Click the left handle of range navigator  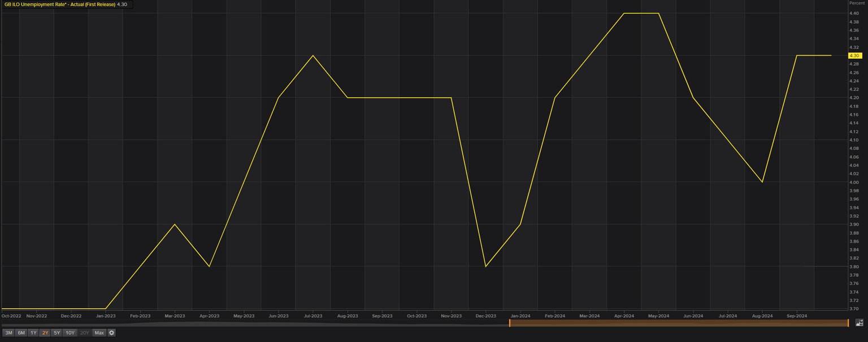[510, 323]
